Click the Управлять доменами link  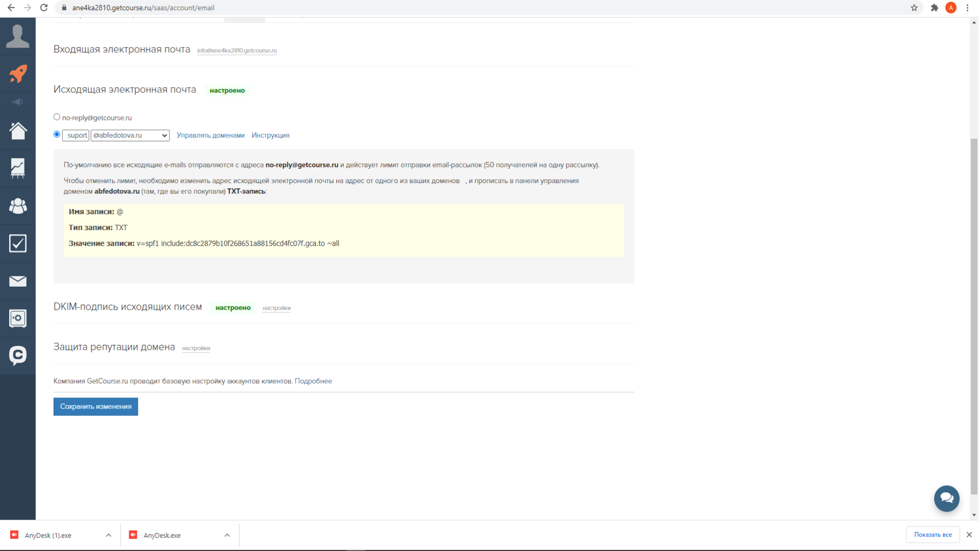[x=210, y=135]
